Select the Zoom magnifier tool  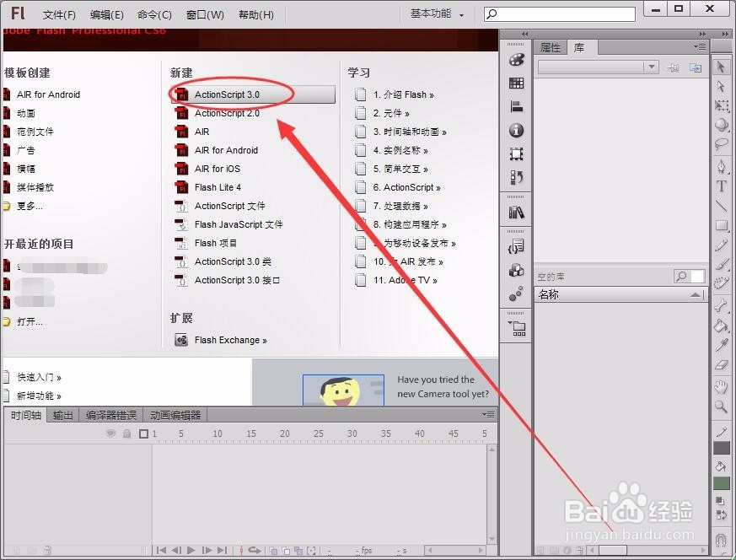point(721,407)
